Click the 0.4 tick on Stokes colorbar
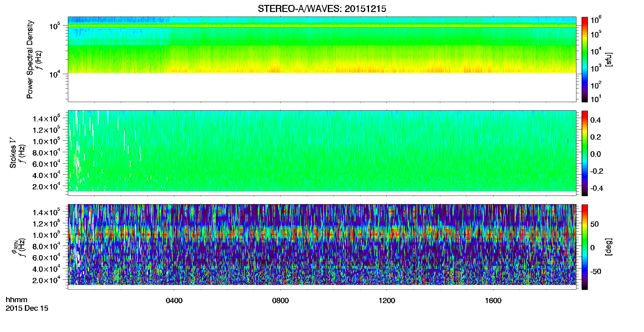 (x=595, y=120)
